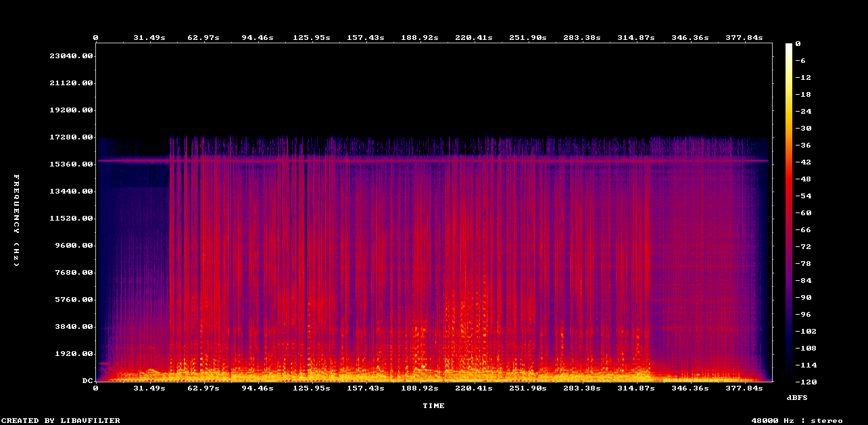Click the CREATED BY LIBAVFILTER text
The height and width of the screenshot is (425, 868).
coord(60,421)
